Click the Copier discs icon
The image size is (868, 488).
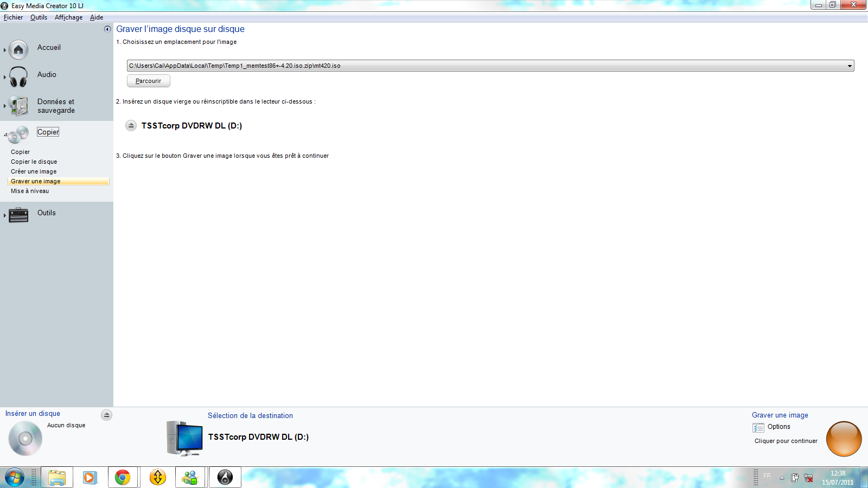pos(18,134)
